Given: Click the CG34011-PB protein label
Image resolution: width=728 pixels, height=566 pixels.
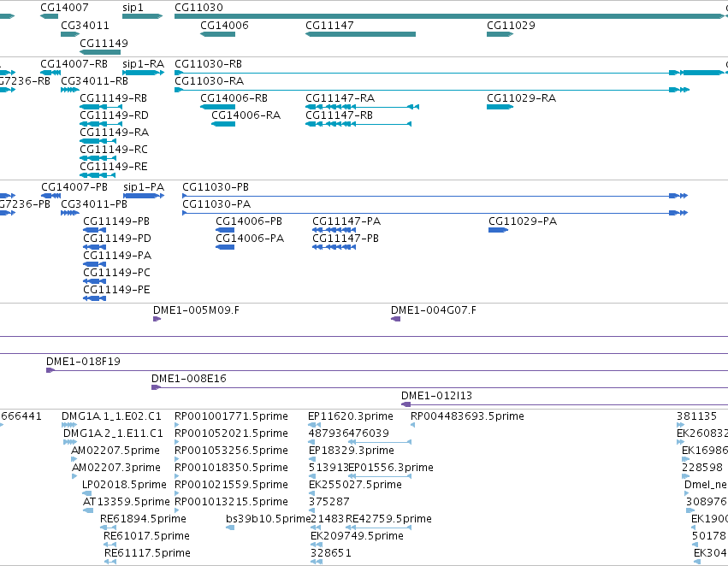Looking at the screenshot, I should coord(94,204).
